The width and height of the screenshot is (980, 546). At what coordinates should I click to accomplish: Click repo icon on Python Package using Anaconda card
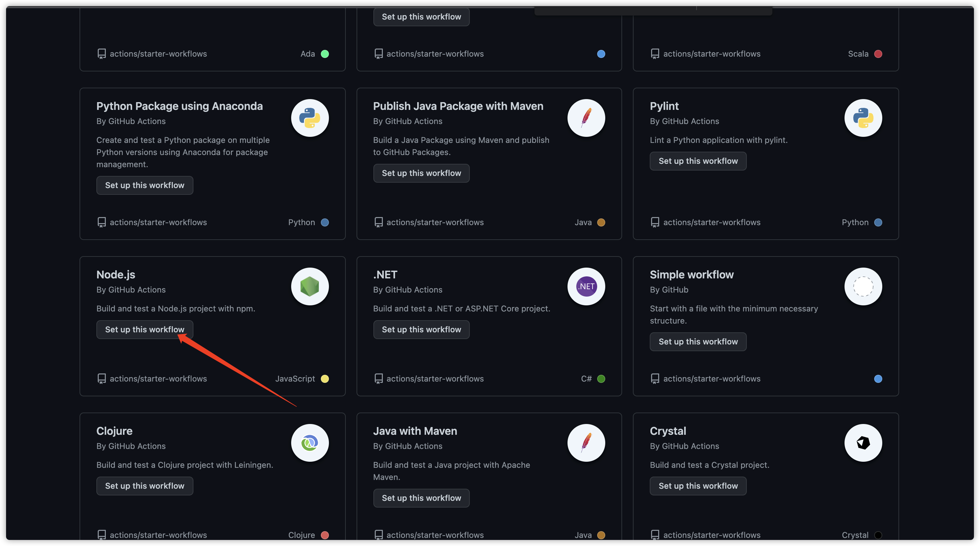101,222
